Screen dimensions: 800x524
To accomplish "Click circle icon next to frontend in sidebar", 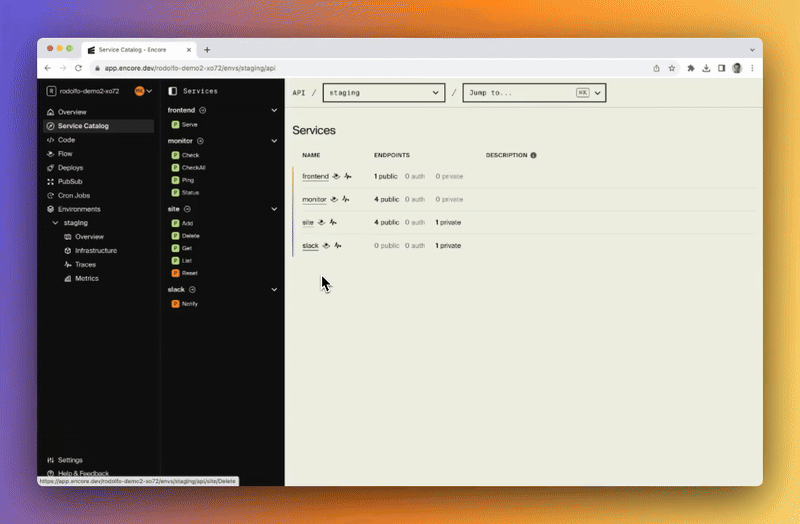I will pos(203,110).
